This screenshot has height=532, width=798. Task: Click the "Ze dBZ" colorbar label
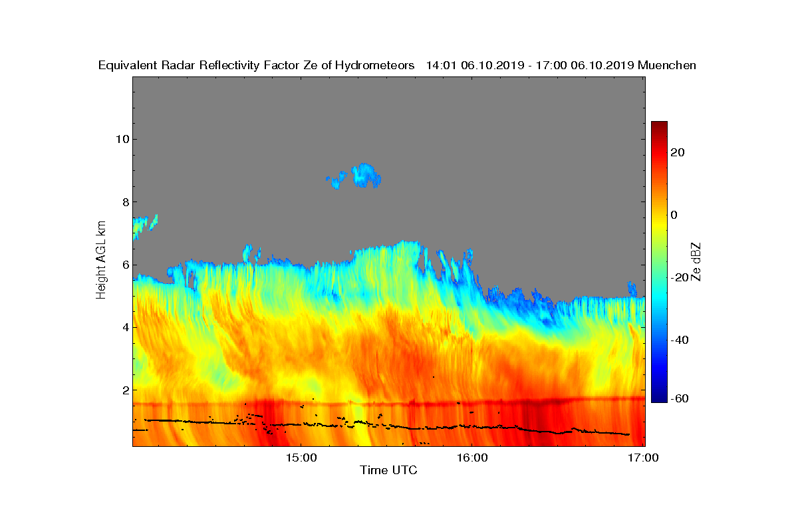[x=696, y=261]
